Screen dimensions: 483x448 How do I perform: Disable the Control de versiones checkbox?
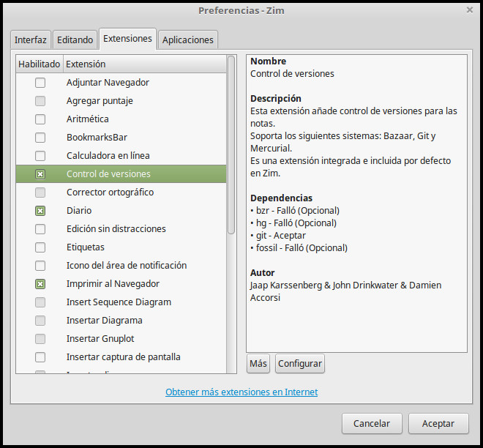40,174
